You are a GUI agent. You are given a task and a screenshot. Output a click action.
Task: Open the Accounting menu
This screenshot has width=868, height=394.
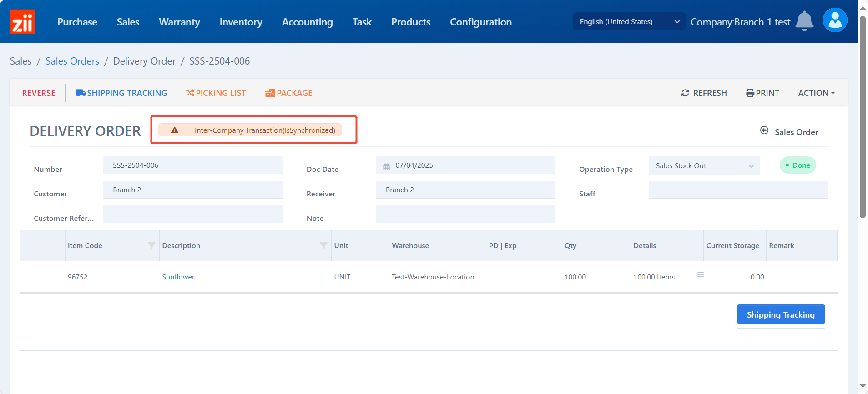click(x=307, y=22)
